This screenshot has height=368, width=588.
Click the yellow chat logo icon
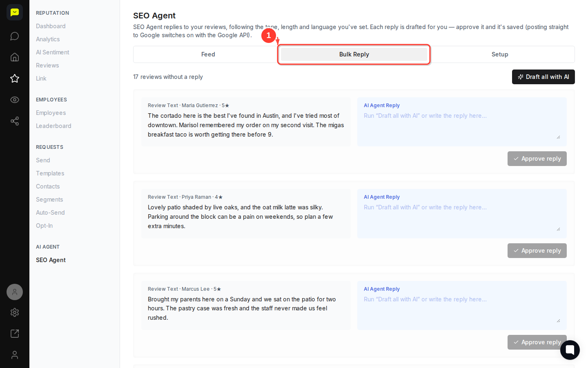click(x=15, y=12)
